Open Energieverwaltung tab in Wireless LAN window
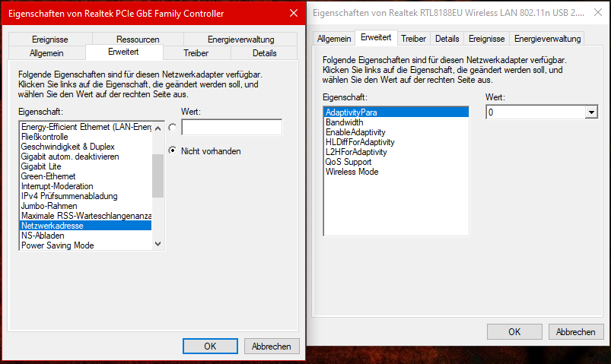611x364 pixels. (x=547, y=39)
